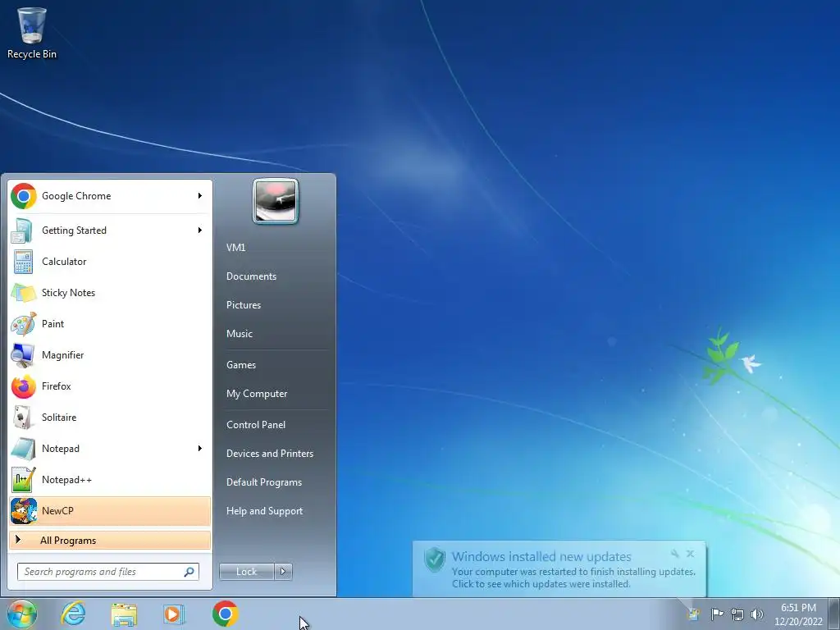Open Internet Explorer from taskbar
Viewport: 840px width, 630px height.
(73, 614)
